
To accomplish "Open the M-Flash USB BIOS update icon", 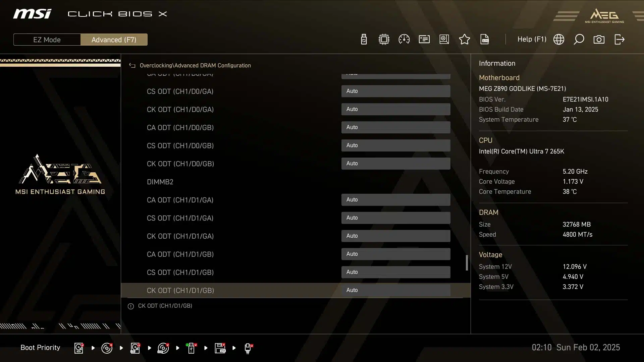I will click(364, 40).
